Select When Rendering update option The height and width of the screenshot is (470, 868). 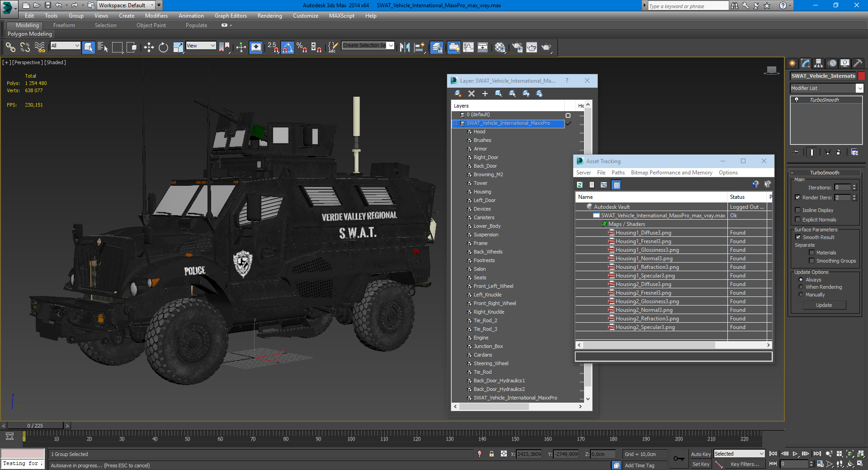click(801, 287)
